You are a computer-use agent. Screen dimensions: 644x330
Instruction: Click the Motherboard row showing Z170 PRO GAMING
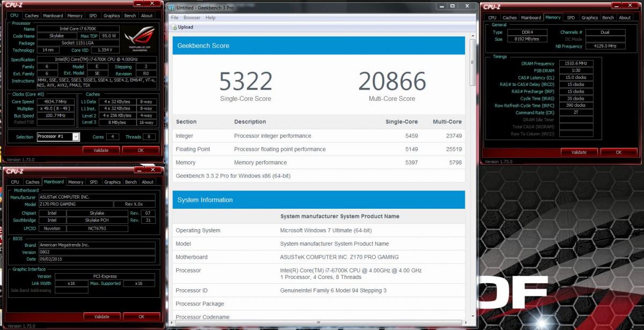point(319,257)
